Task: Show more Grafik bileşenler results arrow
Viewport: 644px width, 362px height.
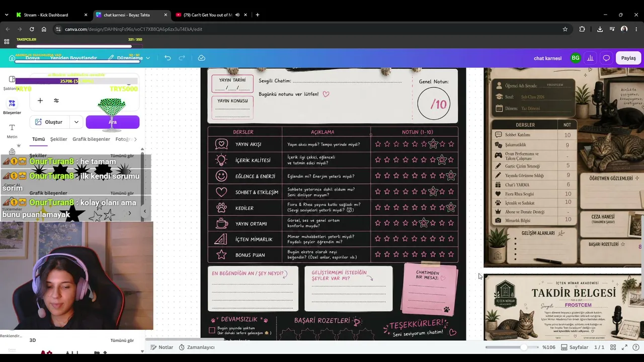Action: [129, 213]
